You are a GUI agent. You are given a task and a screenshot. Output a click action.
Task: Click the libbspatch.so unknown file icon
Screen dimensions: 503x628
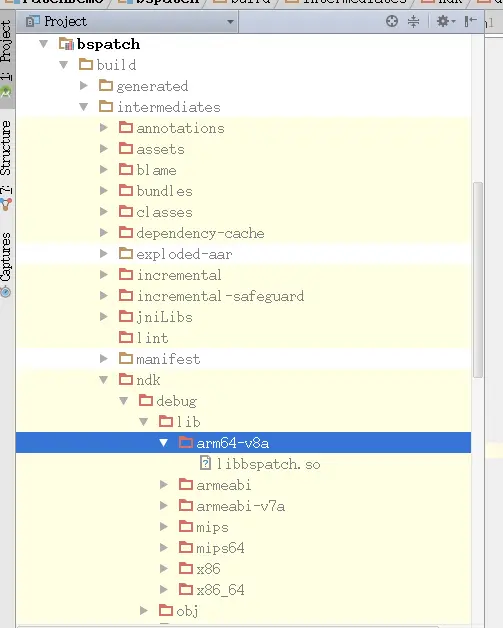click(205, 463)
